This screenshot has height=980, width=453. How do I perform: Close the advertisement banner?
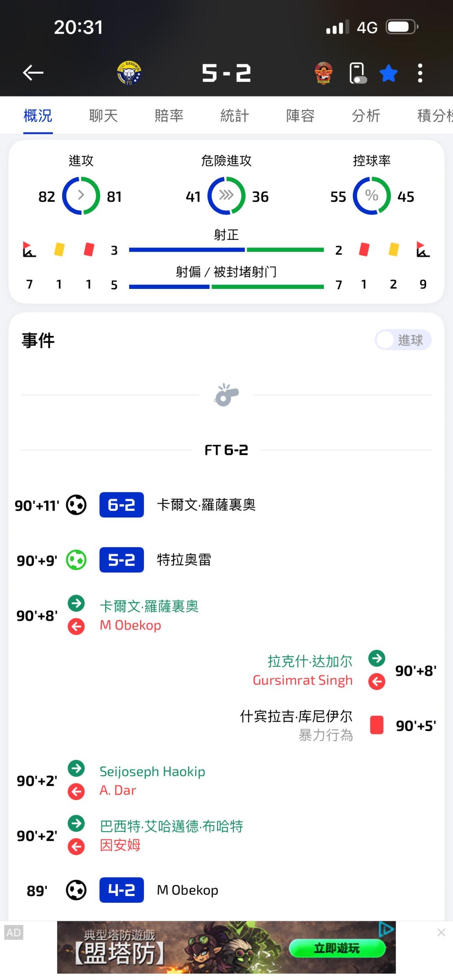coord(441,933)
